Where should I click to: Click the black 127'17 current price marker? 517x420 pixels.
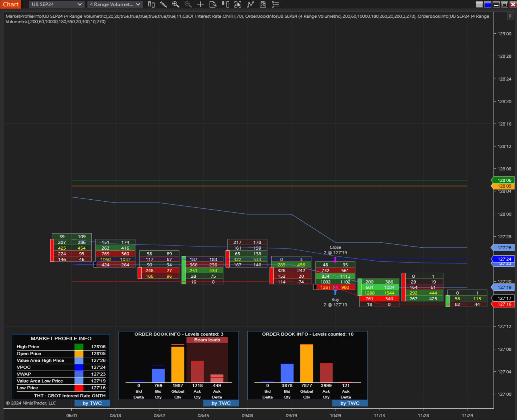503,298
